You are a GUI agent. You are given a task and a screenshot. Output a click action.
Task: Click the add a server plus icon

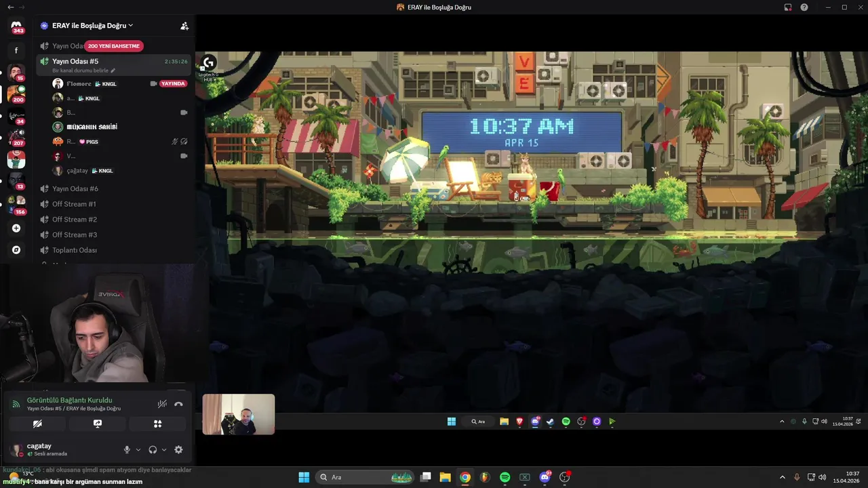pos(16,228)
